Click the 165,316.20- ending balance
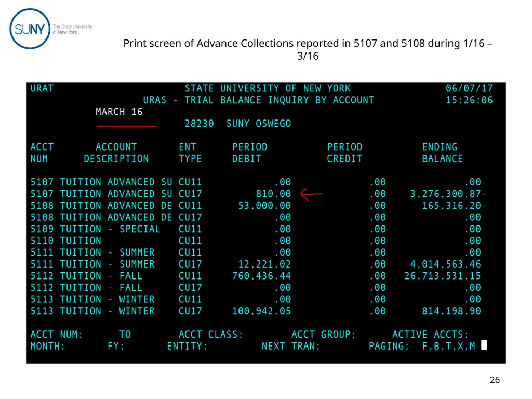The height and width of the screenshot is (399, 532). click(x=454, y=206)
